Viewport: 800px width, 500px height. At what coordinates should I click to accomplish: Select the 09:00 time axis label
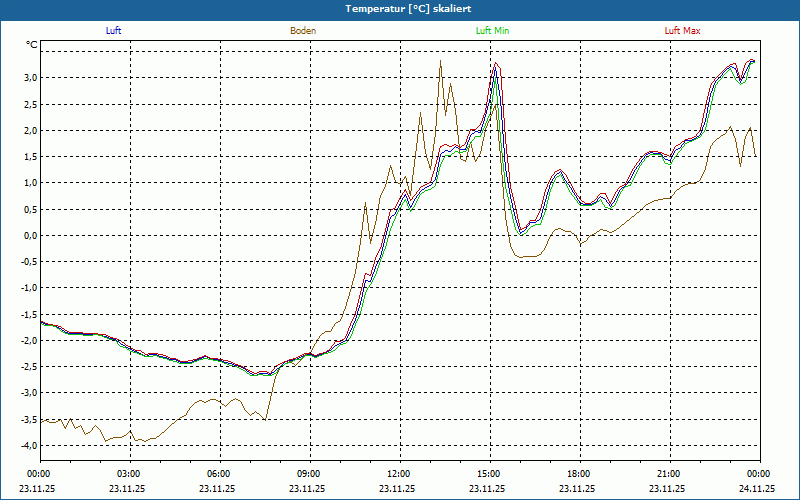coord(308,474)
